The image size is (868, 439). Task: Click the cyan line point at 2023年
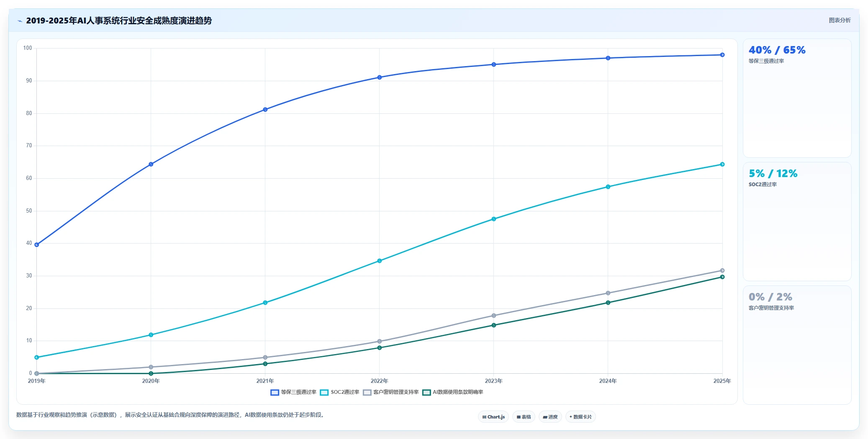point(494,219)
